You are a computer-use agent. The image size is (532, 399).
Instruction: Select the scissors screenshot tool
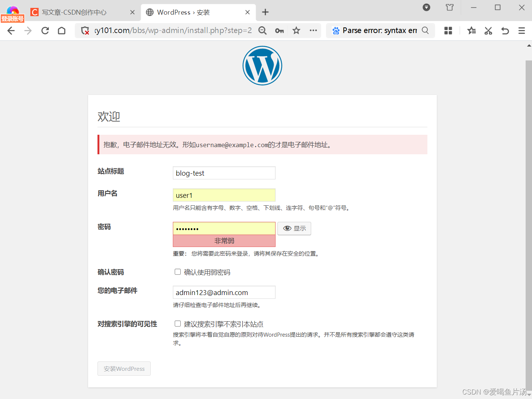click(x=488, y=31)
